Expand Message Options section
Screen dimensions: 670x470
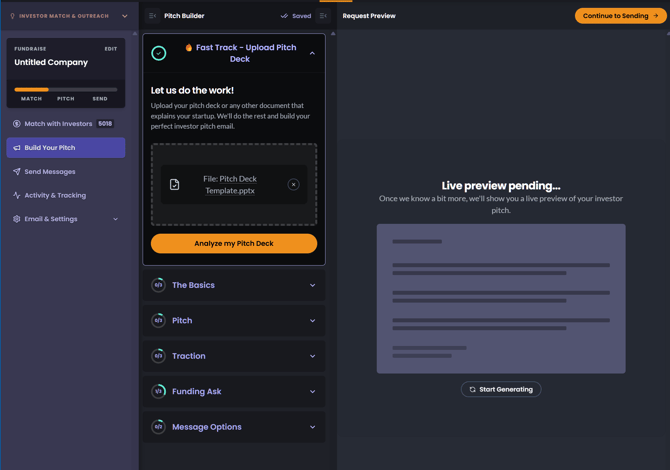click(312, 427)
